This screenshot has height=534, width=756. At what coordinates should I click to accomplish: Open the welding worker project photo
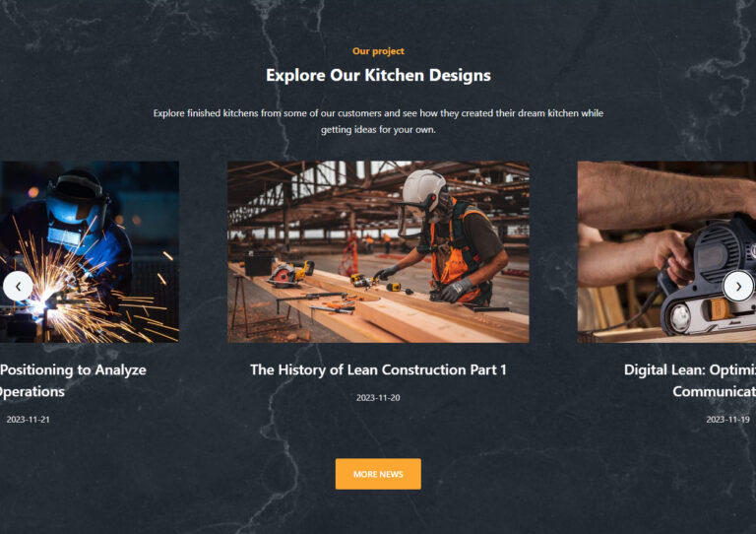tap(90, 252)
